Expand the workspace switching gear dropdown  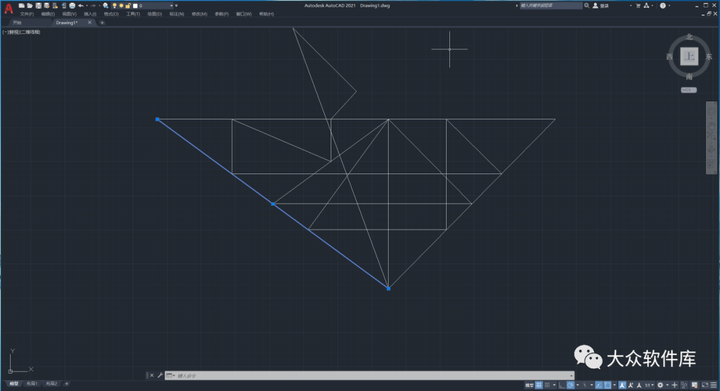coord(668,385)
